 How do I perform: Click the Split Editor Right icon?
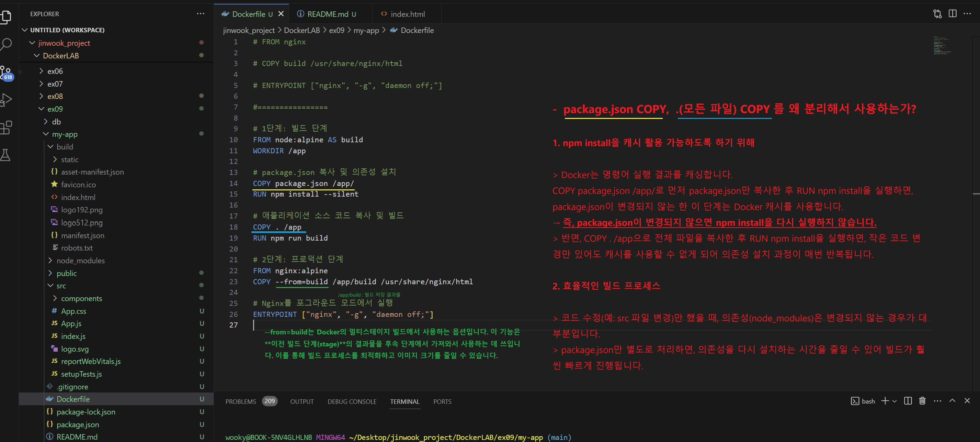pyautogui.click(x=952, y=14)
